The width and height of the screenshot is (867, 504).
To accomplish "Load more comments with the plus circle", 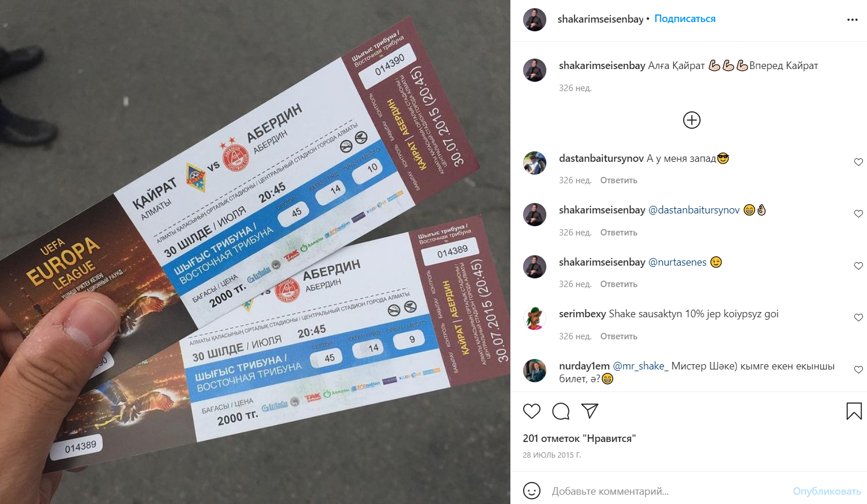I will click(692, 120).
